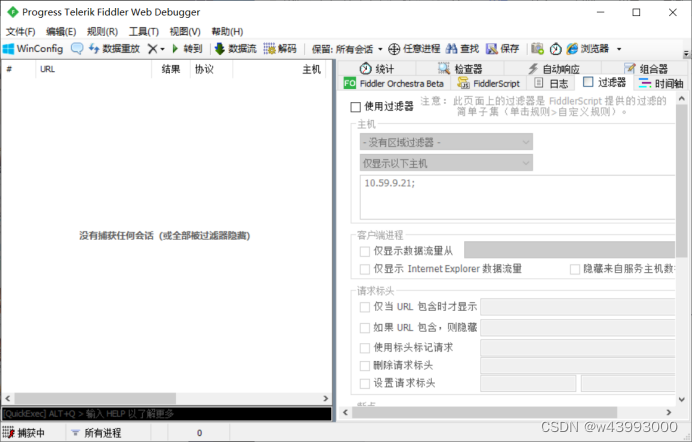Screen dimensions: 693x442
Task: Toggle the 解码 decode option
Action: (x=280, y=49)
